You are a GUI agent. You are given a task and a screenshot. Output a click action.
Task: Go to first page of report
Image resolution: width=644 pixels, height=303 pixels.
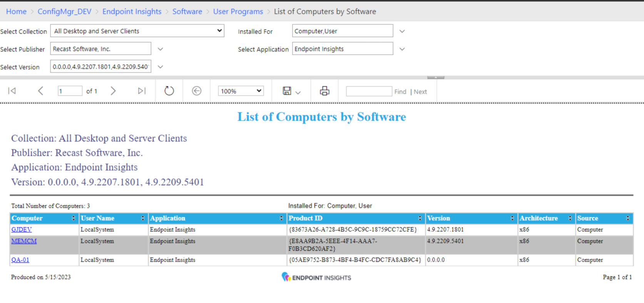(x=12, y=91)
